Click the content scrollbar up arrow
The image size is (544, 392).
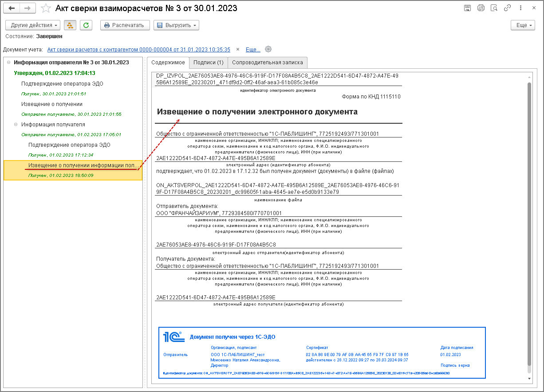coord(529,77)
